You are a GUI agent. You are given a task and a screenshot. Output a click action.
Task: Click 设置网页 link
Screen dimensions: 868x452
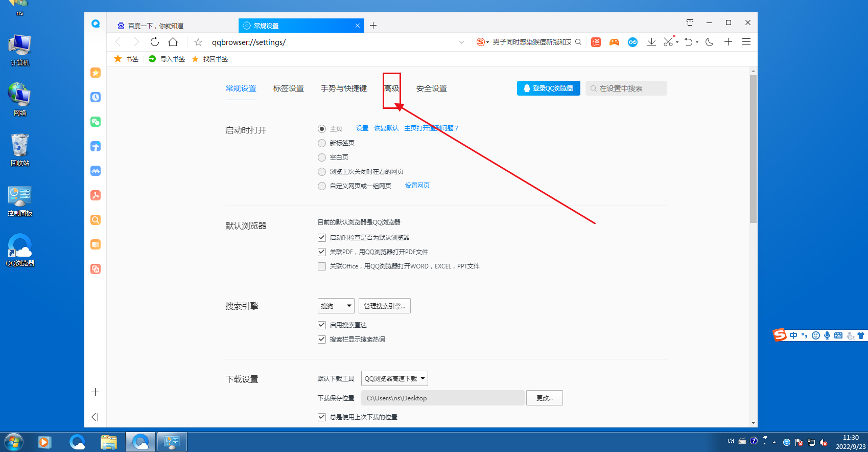[x=417, y=186]
